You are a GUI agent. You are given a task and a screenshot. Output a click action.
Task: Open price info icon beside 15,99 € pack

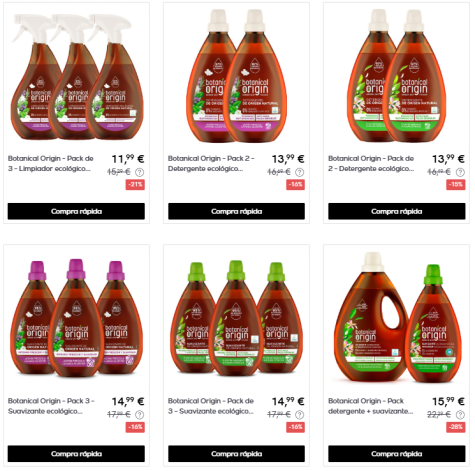[x=460, y=415]
